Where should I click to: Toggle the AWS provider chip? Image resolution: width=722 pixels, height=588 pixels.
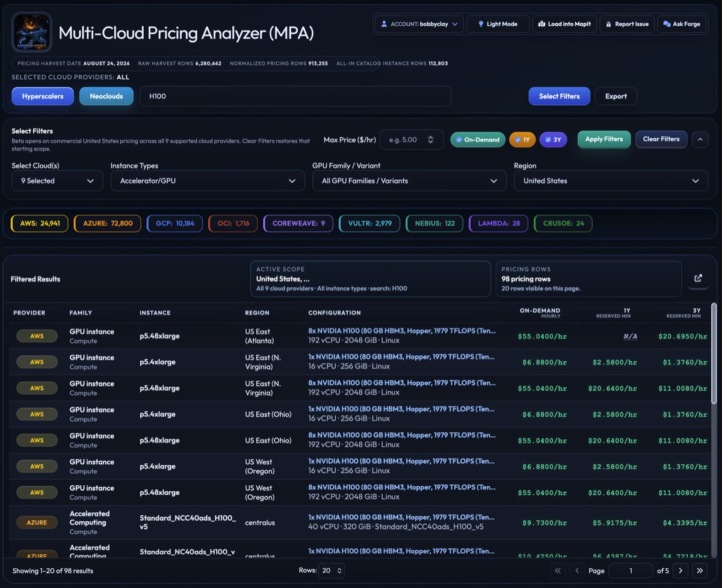pyautogui.click(x=40, y=223)
